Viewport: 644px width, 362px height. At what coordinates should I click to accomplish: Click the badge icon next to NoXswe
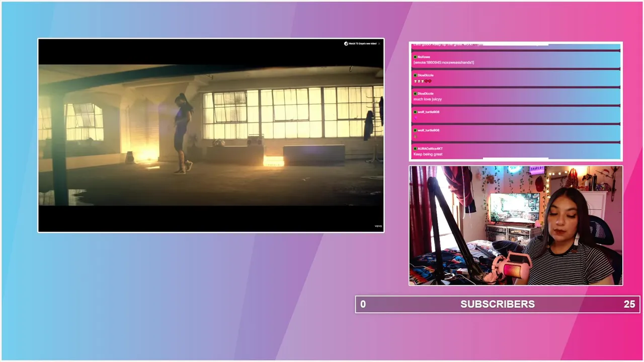[415, 57]
